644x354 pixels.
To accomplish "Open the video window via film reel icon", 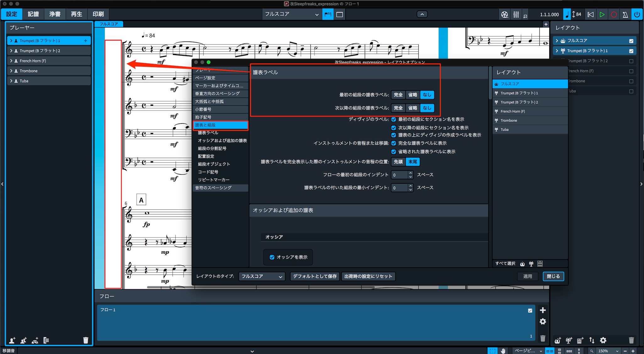I will pyautogui.click(x=505, y=14).
